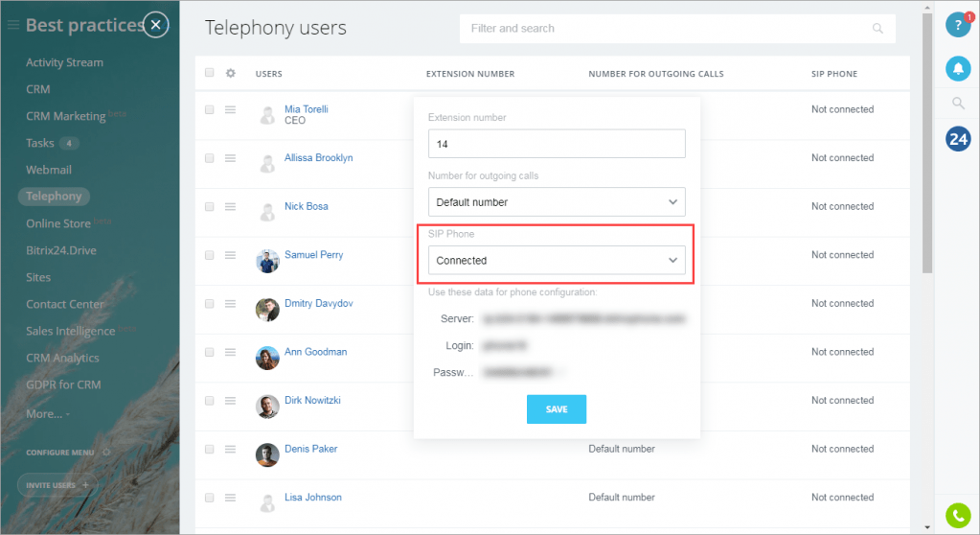Check the box for Nick Bosa
The image size is (980, 535).
coord(210,206)
